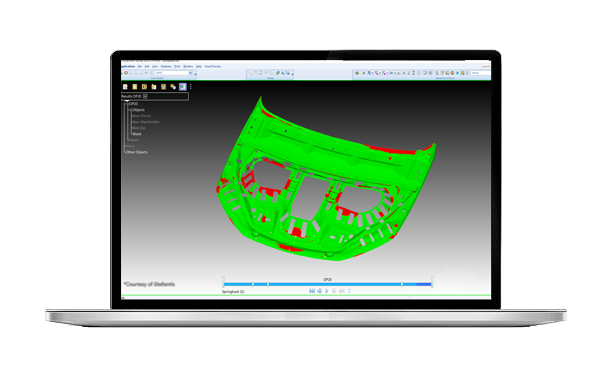The width and height of the screenshot is (612, 374).
Task: Collapse the OP20 tree node
Action: coord(129,104)
